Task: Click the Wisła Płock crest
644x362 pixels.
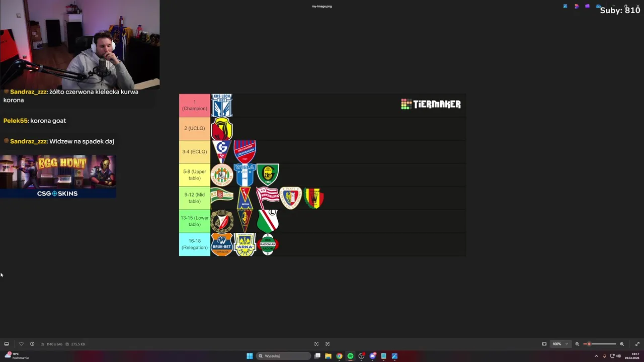Action: point(245,175)
